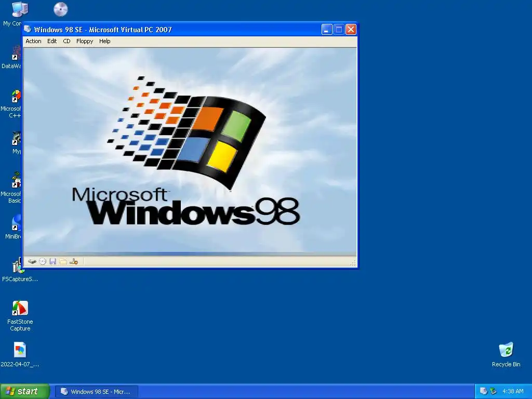Select the FSCaptureS desktop icon

click(20, 270)
